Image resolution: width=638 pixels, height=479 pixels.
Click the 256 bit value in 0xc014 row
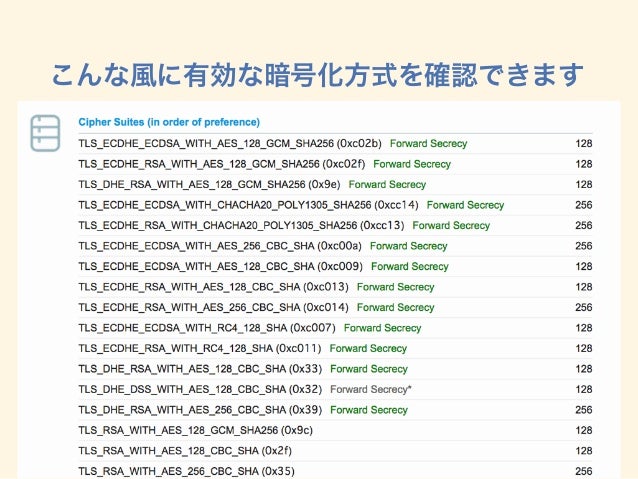584,307
